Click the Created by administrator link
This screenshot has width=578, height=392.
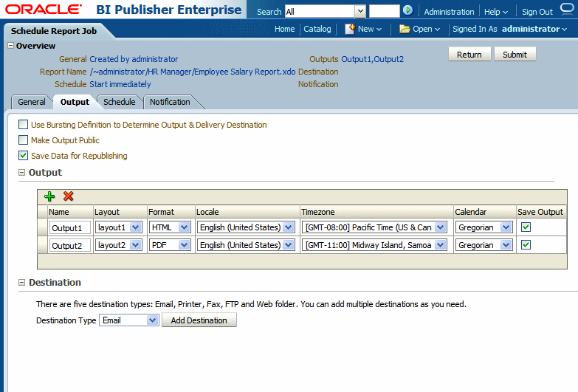(x=134, y=59)
